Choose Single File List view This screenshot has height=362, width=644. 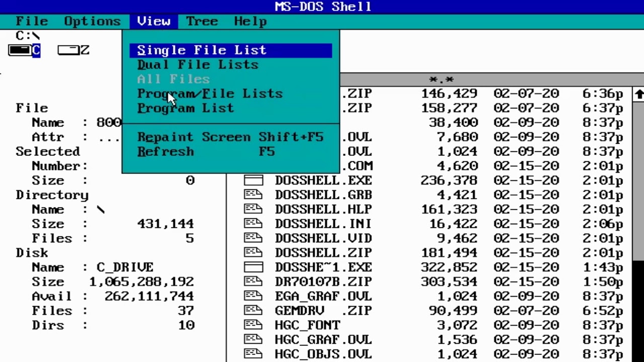tap(230, 50)
